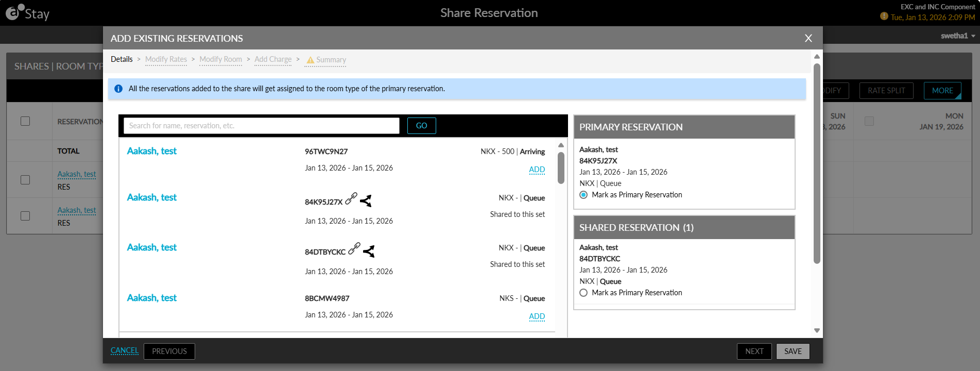
Task: Select primary radio for 84K95J27X
Action: click(583, 195)
